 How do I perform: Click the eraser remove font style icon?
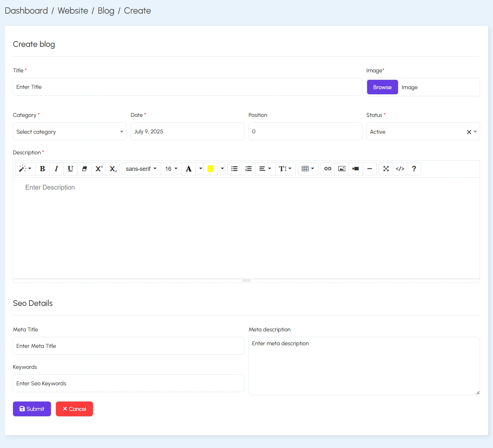coord(84,169)
